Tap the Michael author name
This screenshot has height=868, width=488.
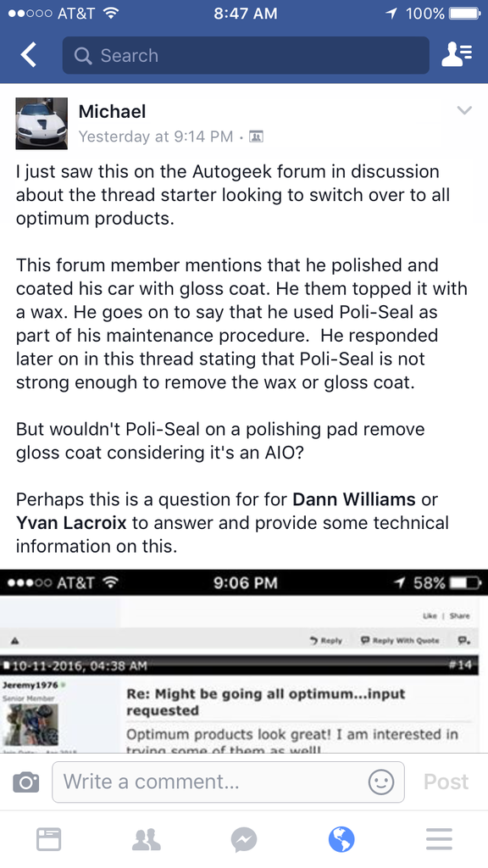tap(113, 111)
